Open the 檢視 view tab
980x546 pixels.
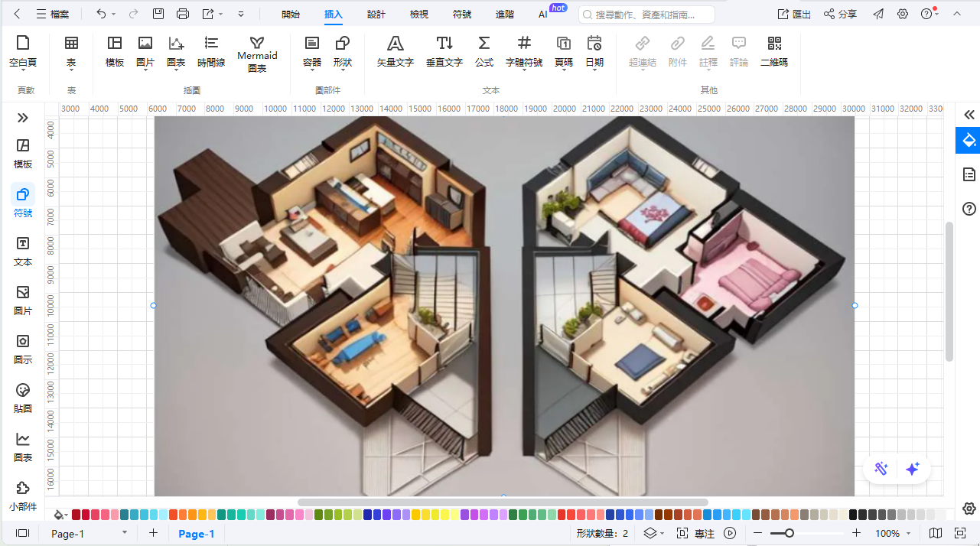(419, 15)
